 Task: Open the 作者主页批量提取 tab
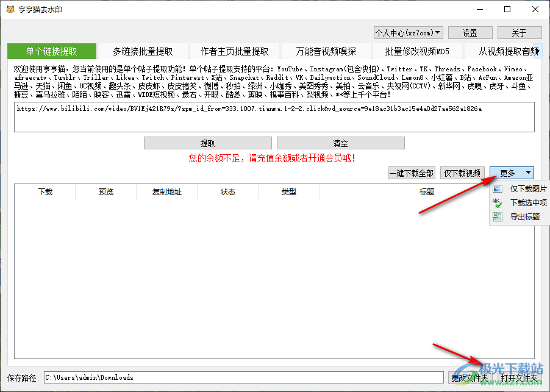[234, 51]
